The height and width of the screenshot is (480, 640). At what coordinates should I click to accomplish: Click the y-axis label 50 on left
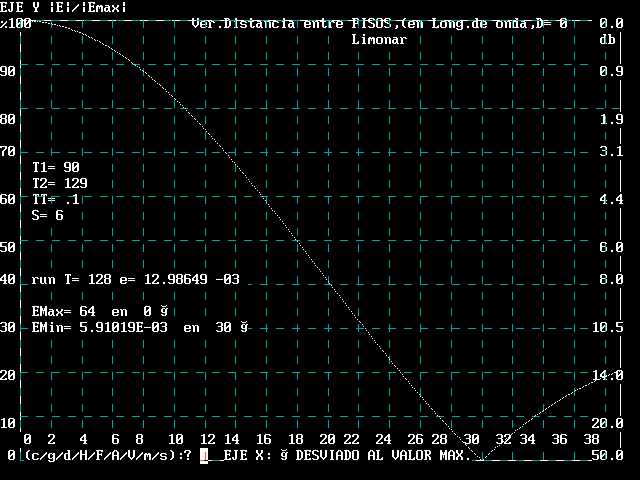point(8,247)
